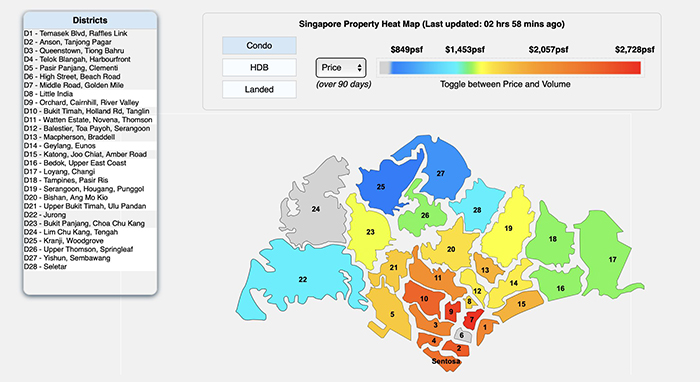The width and height of the screenshot is (700, 382).
Task: Switch to Landed property type
Action: [x=259, y=89]
